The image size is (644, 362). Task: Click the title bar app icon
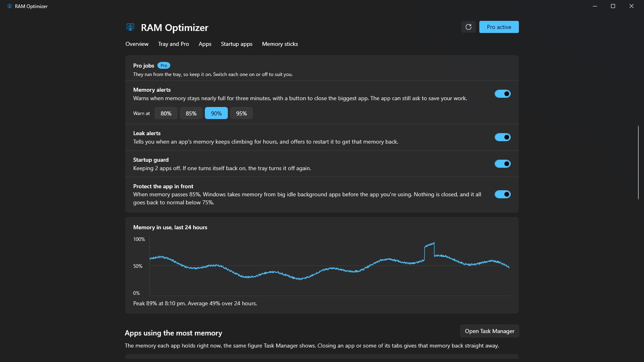click(10, 6)
